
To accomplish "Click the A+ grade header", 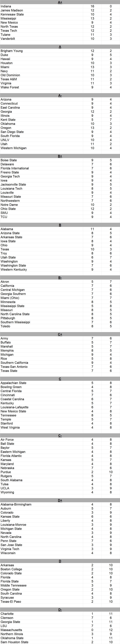I will [60, 2].
